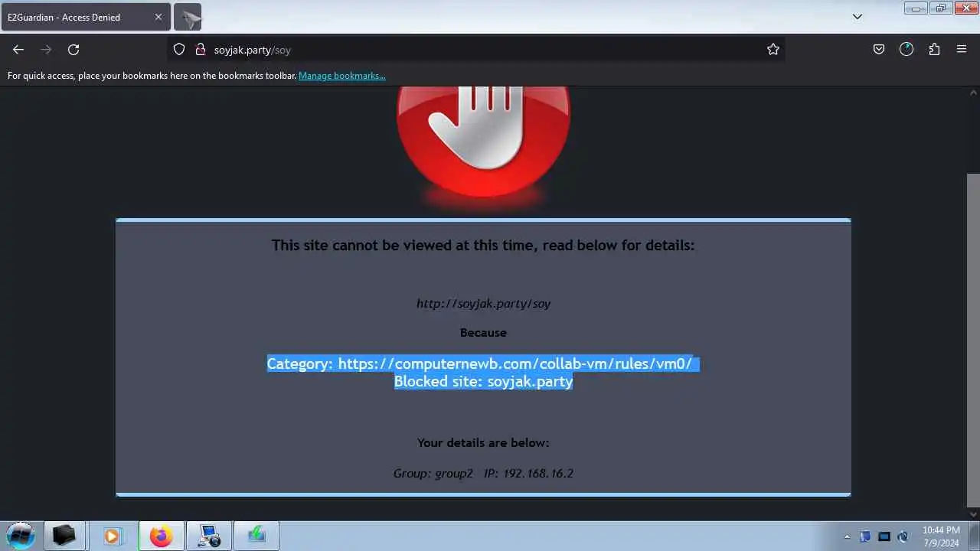Bookmark this page with the star
Image resolution: width=980 pixels, height=551 pixels.
pyautogui.click(x=773, y=50)
